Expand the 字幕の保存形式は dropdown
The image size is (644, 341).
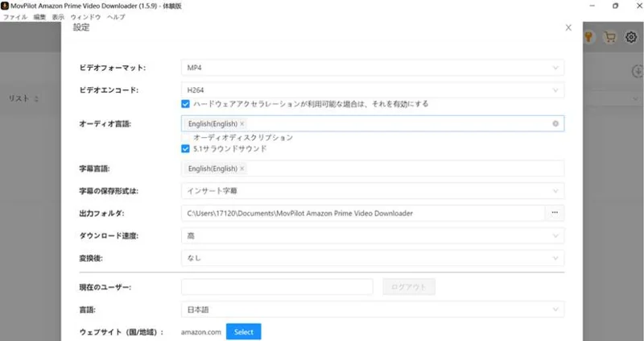point(373,191)
